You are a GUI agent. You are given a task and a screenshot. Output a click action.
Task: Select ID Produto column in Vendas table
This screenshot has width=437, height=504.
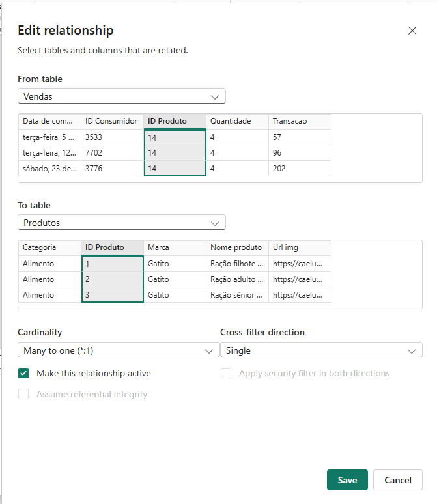[175, 121]
